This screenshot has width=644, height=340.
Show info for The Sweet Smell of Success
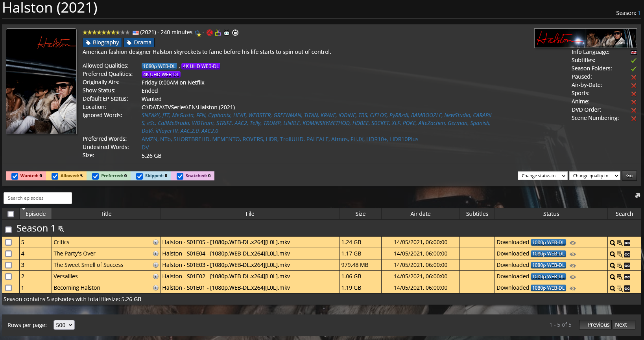click(156, 265)
